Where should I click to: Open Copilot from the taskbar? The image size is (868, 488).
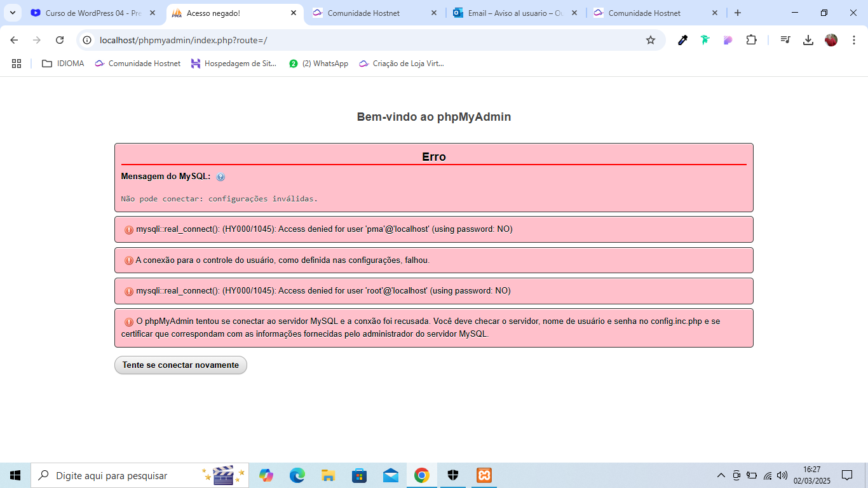pos(266,475)
